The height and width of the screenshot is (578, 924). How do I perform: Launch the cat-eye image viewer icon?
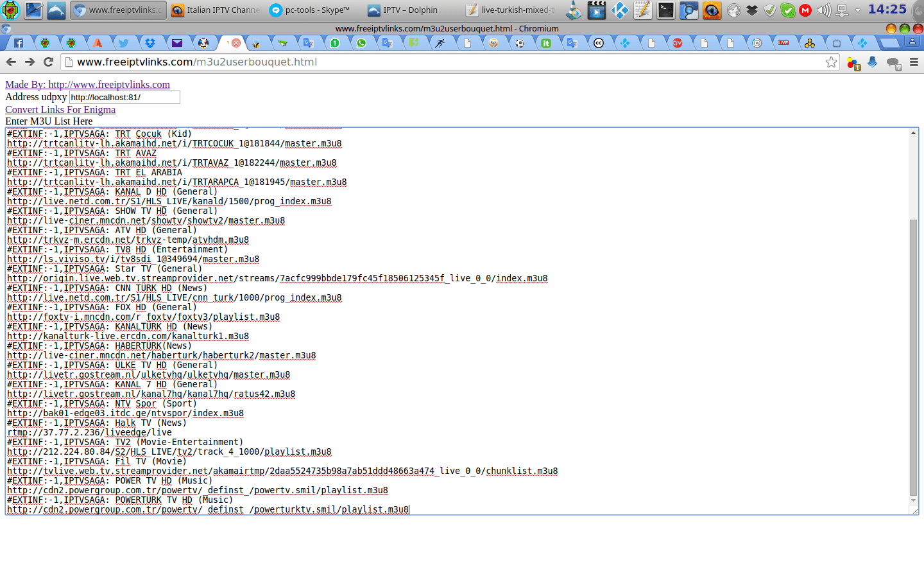[x=712, y=10]
